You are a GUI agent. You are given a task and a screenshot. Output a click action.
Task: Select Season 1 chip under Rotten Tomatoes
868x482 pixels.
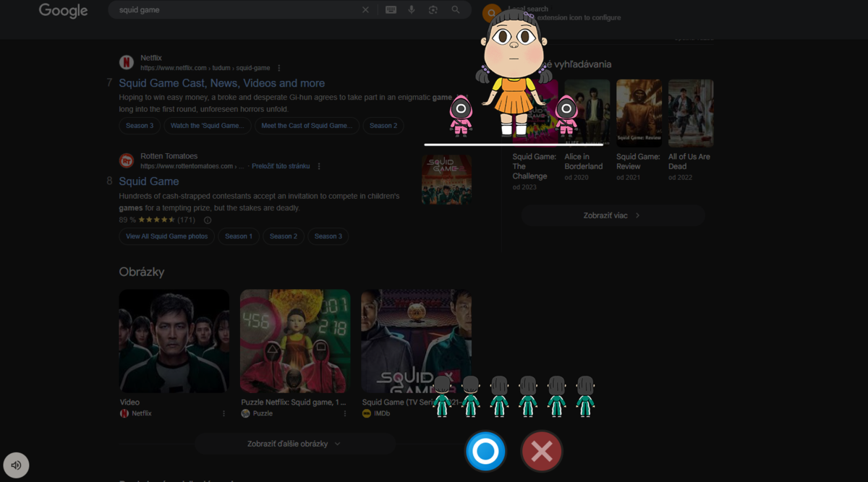(239, 236)
